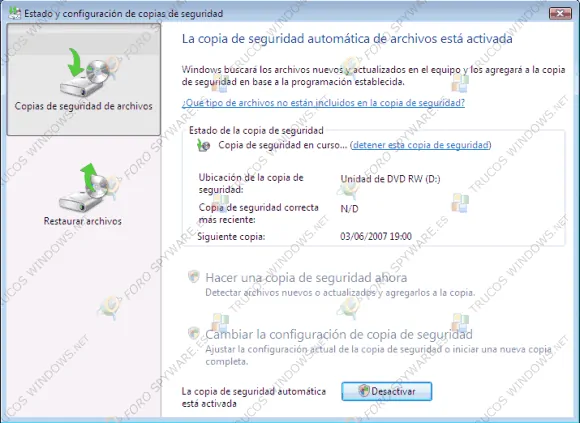Click 'Ubicación de la copia de seguridad:' label

tap(251, 183)
